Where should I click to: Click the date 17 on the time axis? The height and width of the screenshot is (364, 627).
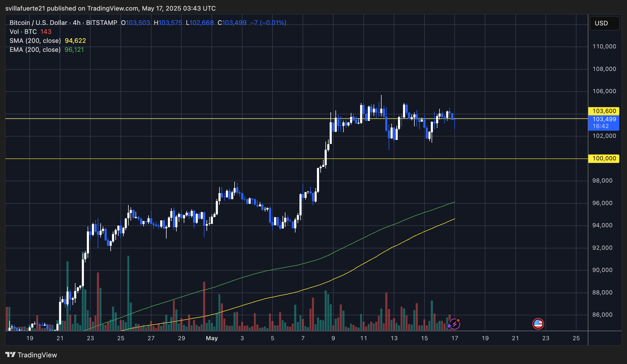[454, 338]
